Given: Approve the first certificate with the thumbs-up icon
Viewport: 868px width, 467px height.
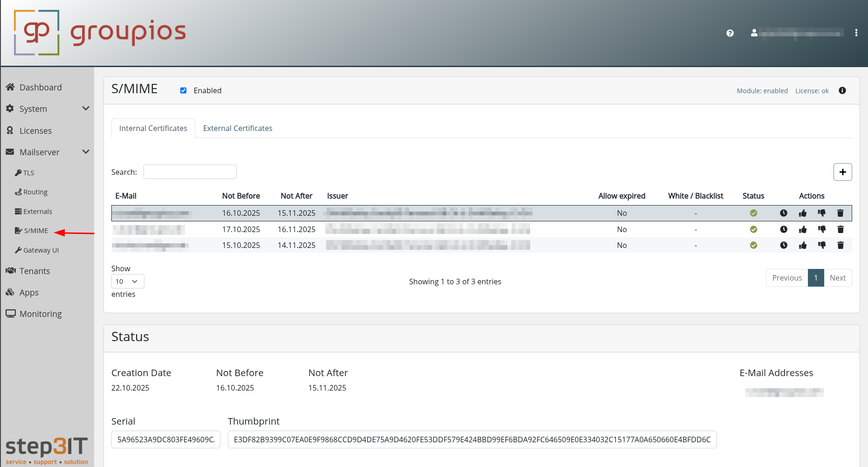Looking at the screenshot, I should pyautogui.click(x=802, y=213).
